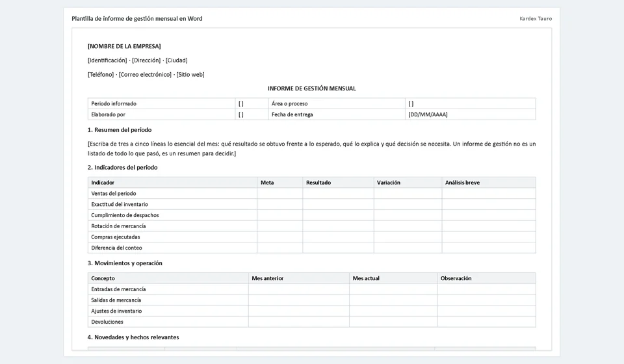Click the '[Identificación] · [Dirección] · [Ciudad]' line

138,60
